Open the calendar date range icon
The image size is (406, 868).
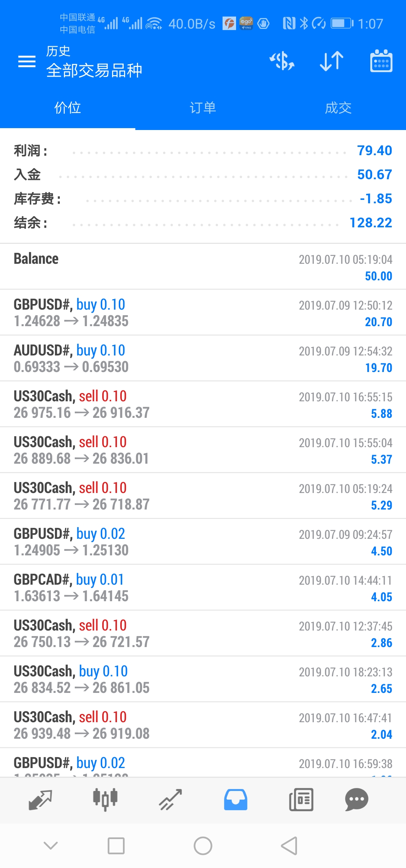(x=381, y=61)
